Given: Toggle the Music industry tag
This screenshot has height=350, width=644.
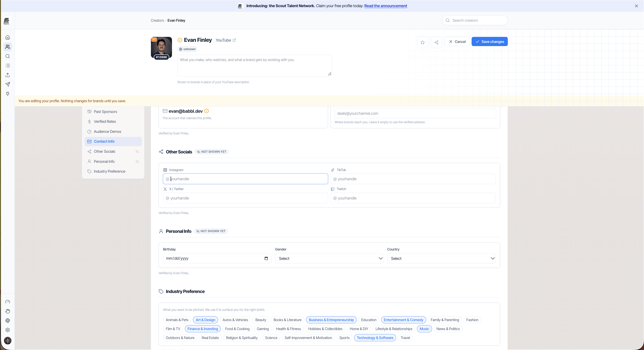Looking at the screenshot, I should tap(424, 329).
